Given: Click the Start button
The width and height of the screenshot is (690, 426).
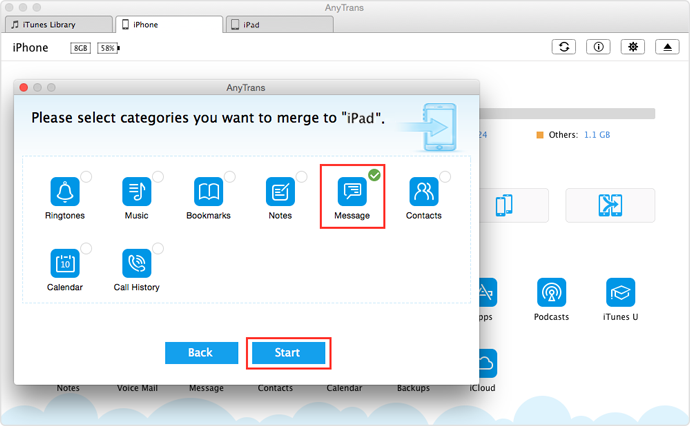Looking at the screenshot, I should coord(288,353).
